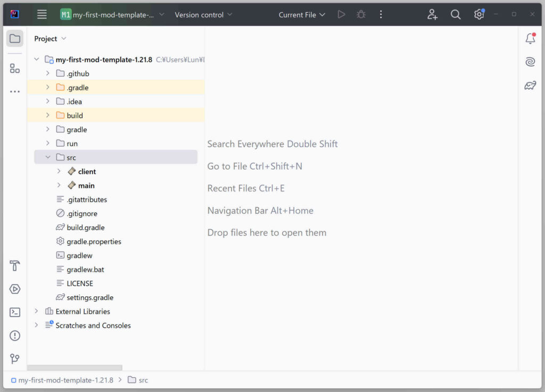This screenshot has width=545, height=392.
Task: Show more tool windows ellipsis
Action: pos(15,91)
